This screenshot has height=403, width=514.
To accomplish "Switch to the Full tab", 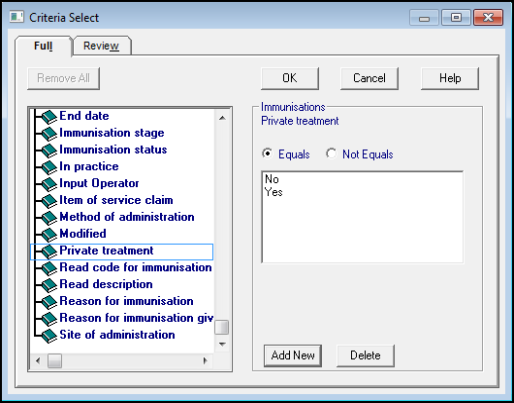I will tap(43, 46).
